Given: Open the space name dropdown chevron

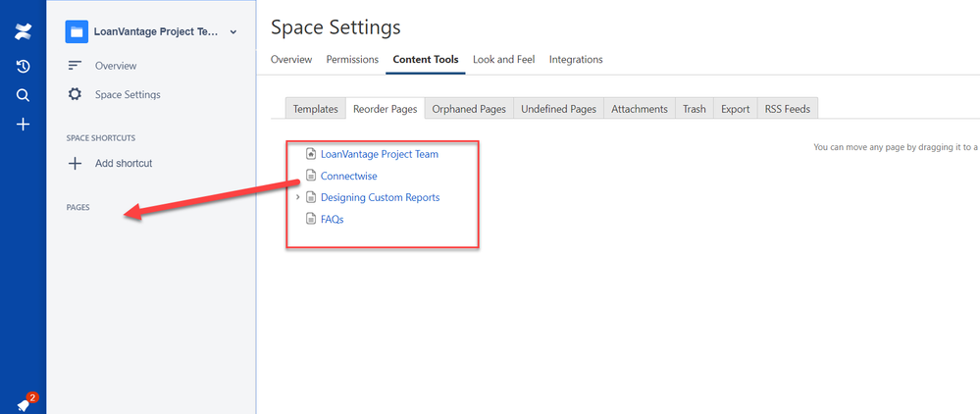Looking at the screenshot, I should pyautogui.click(x=233, y=32).
